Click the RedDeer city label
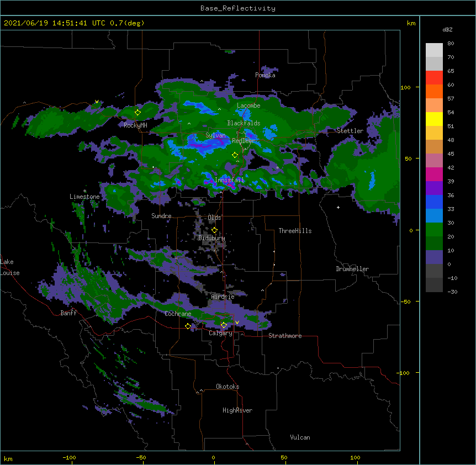Viewport: 476px width, 465px height. click(x=243, y=141)
